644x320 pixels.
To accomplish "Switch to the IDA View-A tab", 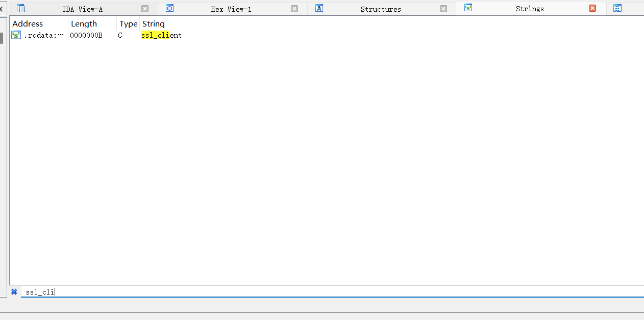I will 83,9.
